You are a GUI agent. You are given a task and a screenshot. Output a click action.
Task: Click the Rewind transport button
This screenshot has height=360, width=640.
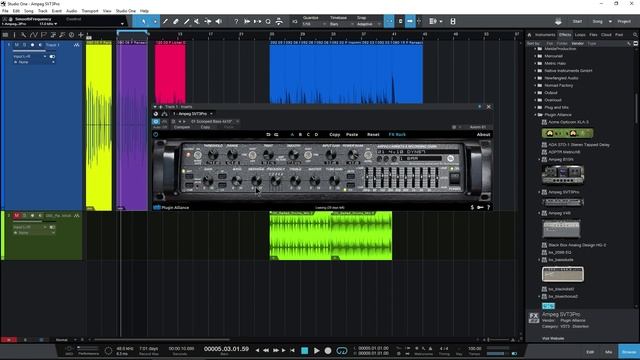pos(266,351)
